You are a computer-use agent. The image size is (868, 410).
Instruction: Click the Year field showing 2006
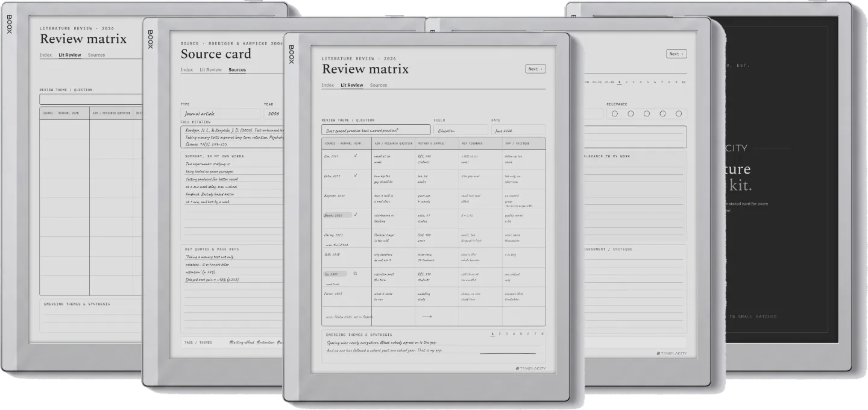[274, 114]
